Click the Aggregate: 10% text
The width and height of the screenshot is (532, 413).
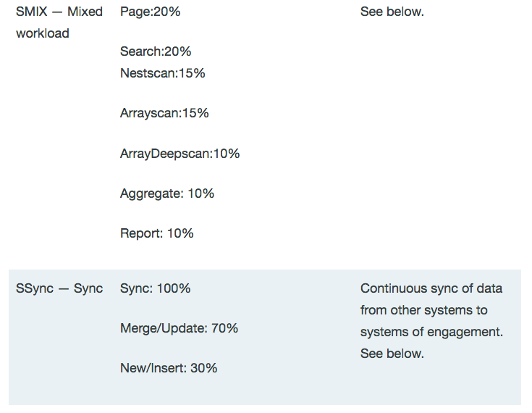point(167,193)
